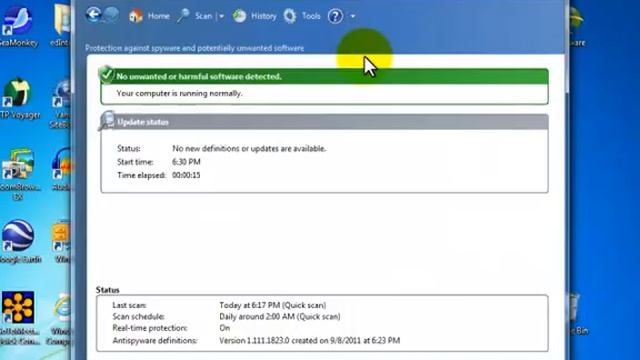Click the green shield checkmark icon
640x360 pixels.
tap(106, 74)
